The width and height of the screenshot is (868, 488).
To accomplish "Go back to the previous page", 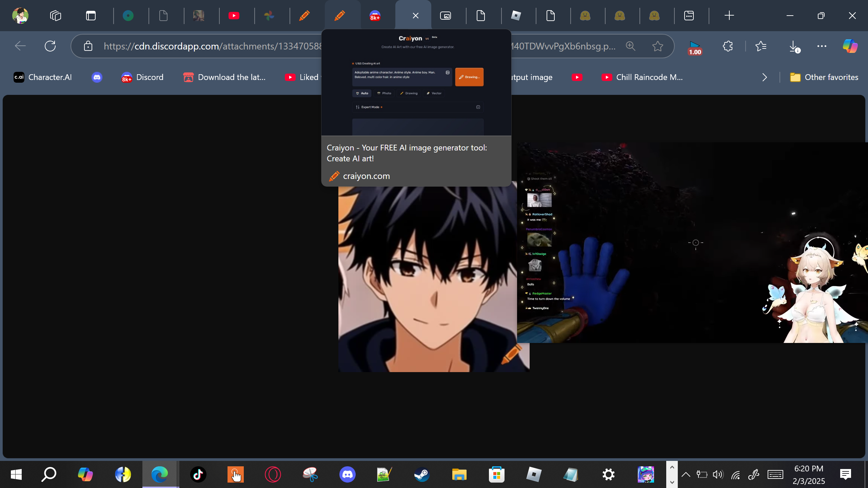I will (20, 46).
